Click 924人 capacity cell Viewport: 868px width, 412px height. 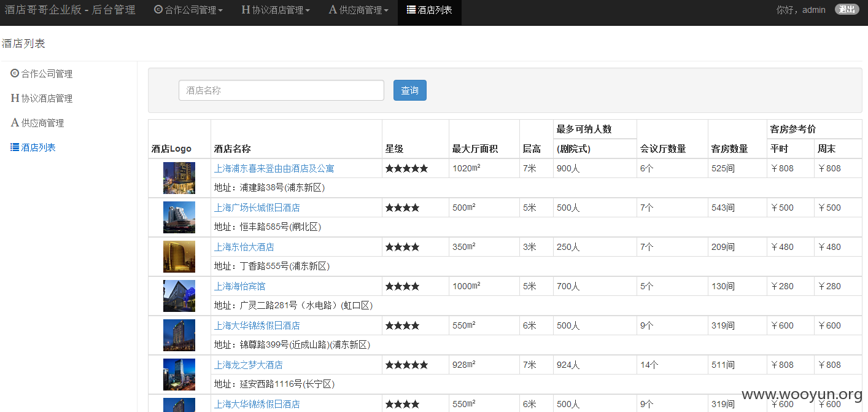tap(568, 365)
